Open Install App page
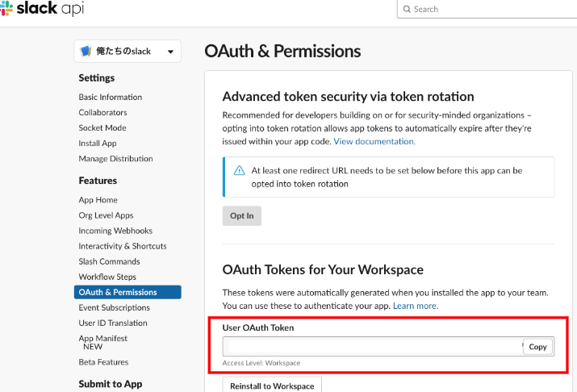 pyautogui.click(x=98, y=143)
